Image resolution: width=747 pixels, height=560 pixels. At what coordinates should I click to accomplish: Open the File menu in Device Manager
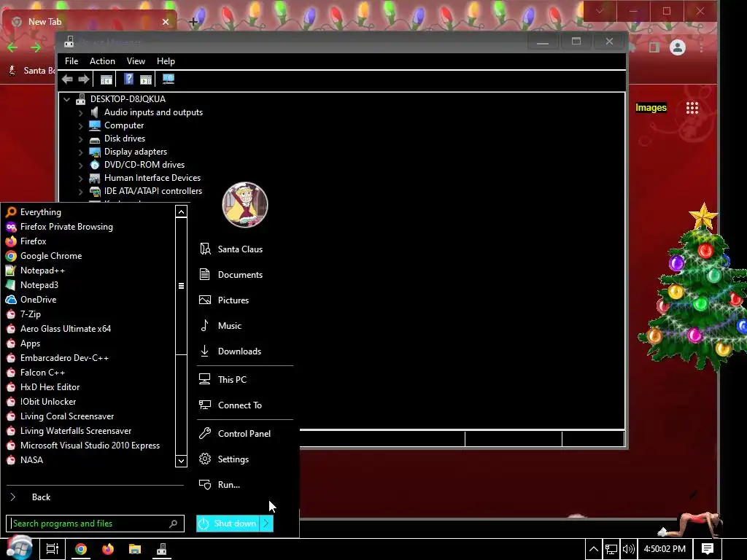tap(71, 61)
